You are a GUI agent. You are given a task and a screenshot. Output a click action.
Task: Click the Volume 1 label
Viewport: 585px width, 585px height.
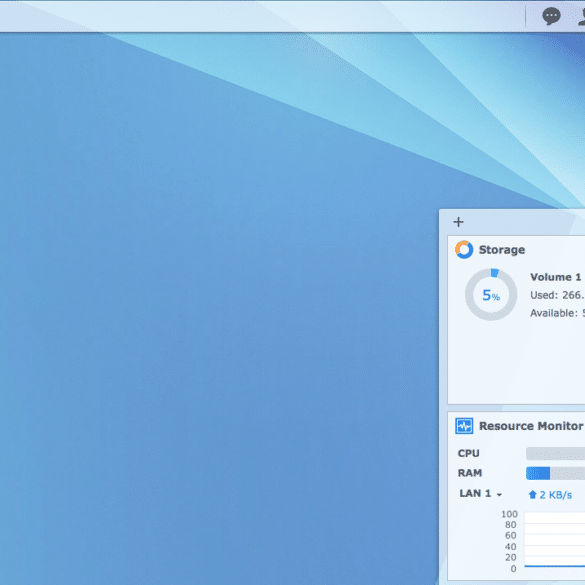tap(556, 277)
